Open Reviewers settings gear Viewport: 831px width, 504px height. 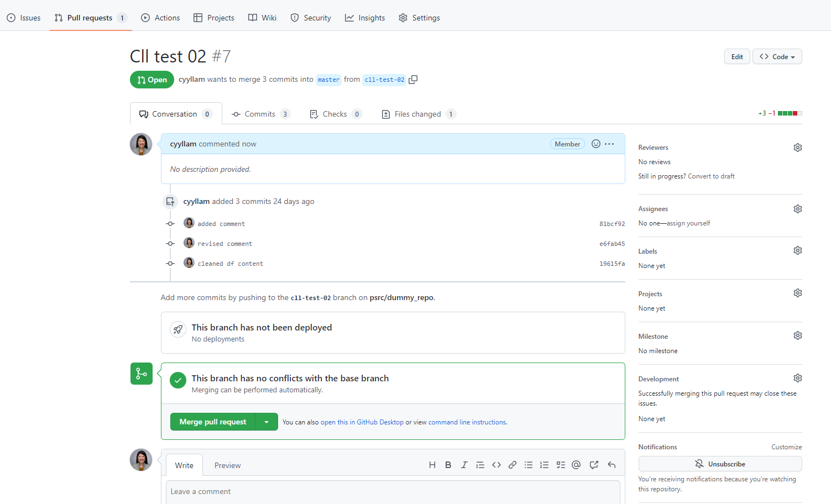pos(798,148)
